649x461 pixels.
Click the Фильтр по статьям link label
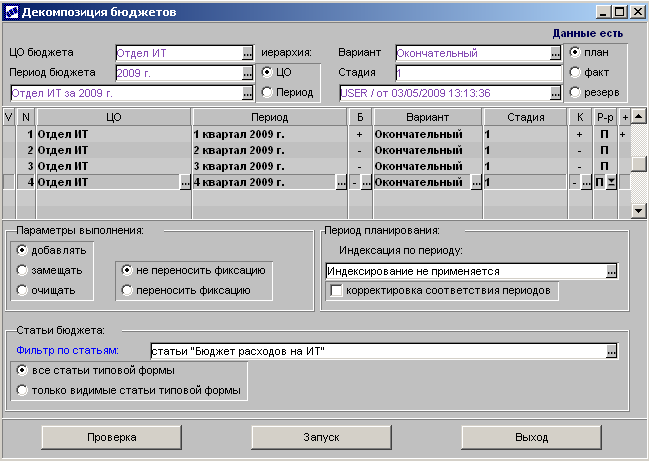(67, 351)
